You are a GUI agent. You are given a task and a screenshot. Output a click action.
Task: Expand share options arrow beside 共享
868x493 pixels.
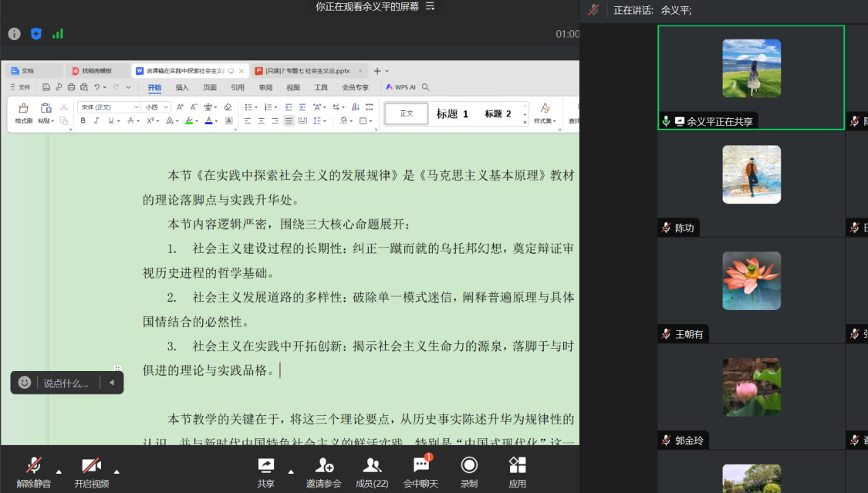coord(291,471)
